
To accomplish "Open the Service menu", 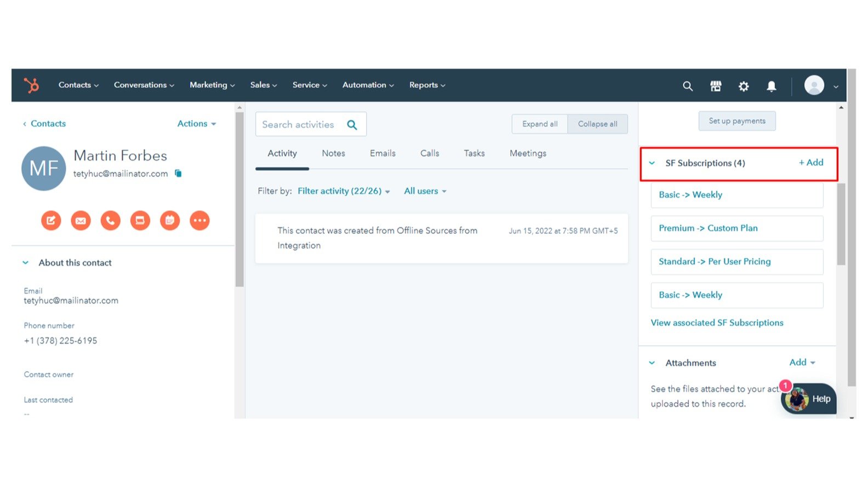I will click(x=310, y=85).
